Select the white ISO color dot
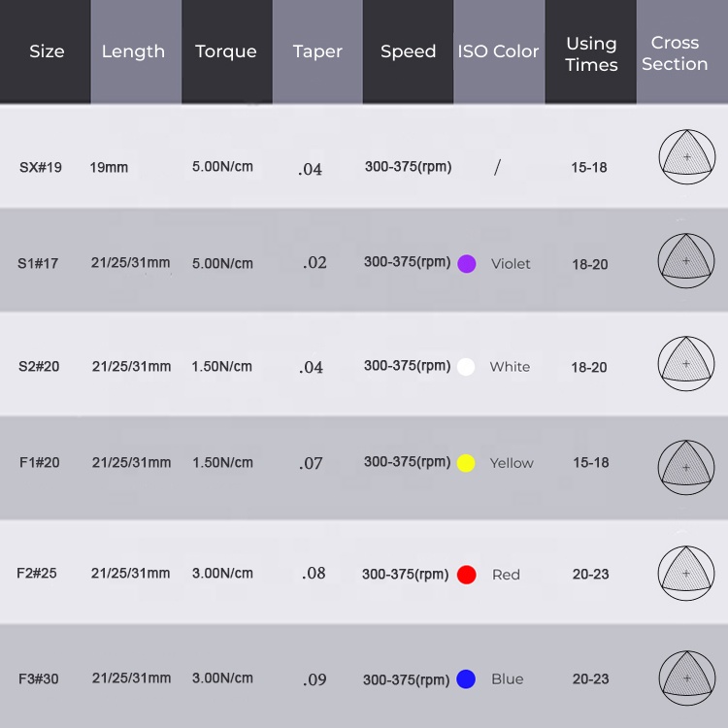Viewport: 728px width, 728px height. [x=466, y=367]
